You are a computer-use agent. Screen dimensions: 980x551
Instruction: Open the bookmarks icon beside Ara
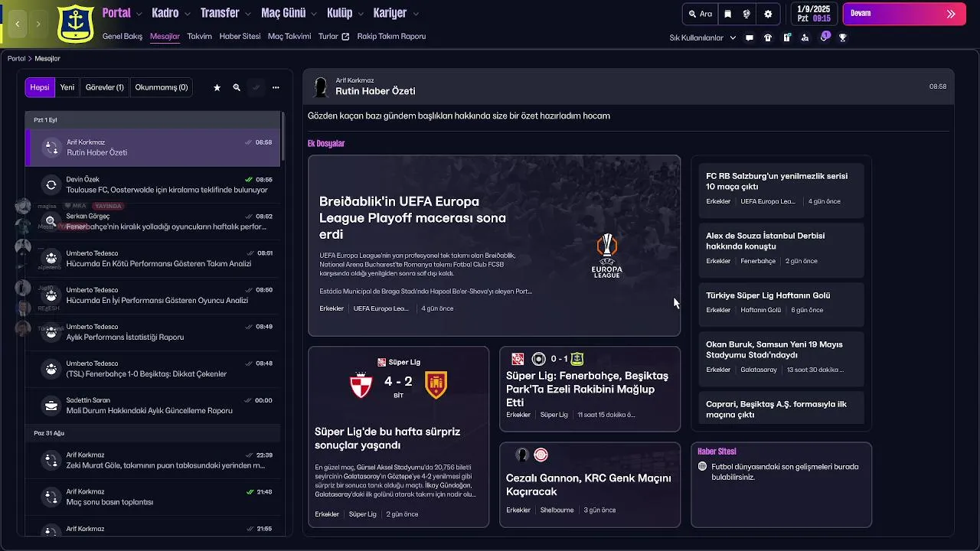coord(727,14)
